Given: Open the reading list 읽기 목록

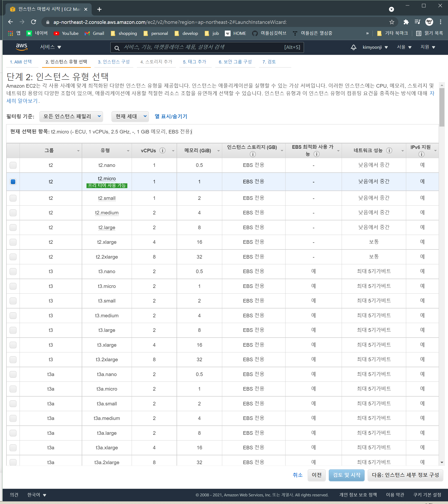Looking at the screenshot, I should click(430, 33).
